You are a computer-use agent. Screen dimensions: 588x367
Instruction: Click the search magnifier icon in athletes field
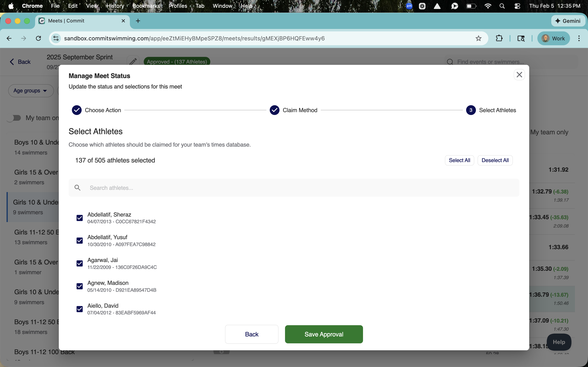click(x=78, y=188)
